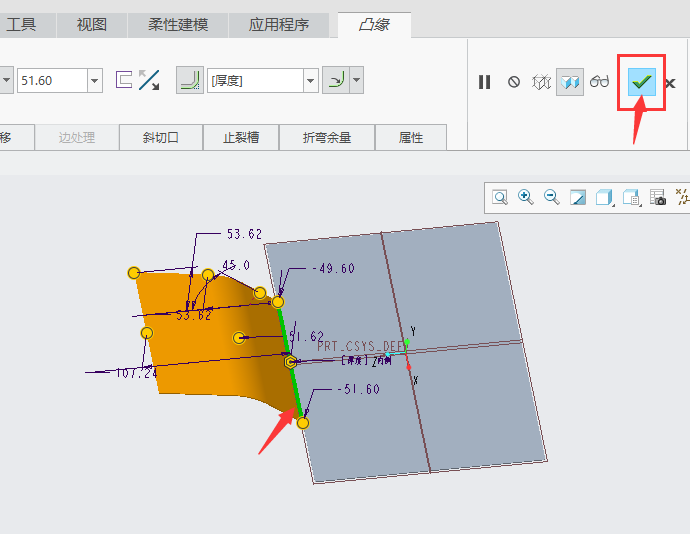The width and height of the screenshot is (690, 534).
Task: Click the 45.0 angle dimension
Action: (236, 265)
